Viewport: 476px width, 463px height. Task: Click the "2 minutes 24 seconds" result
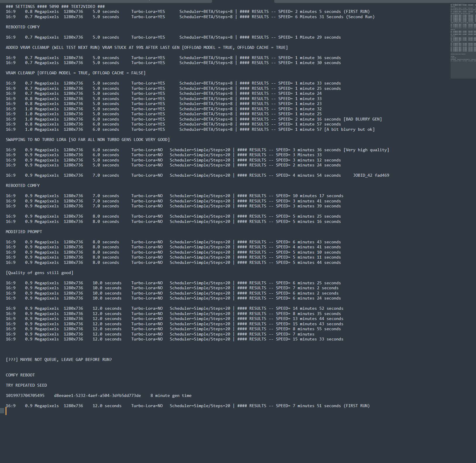tap(317, 165)
